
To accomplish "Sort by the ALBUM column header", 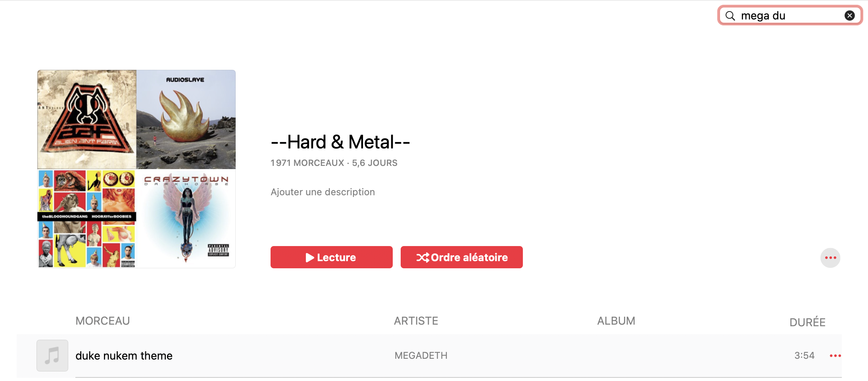I will pos(616,321).
